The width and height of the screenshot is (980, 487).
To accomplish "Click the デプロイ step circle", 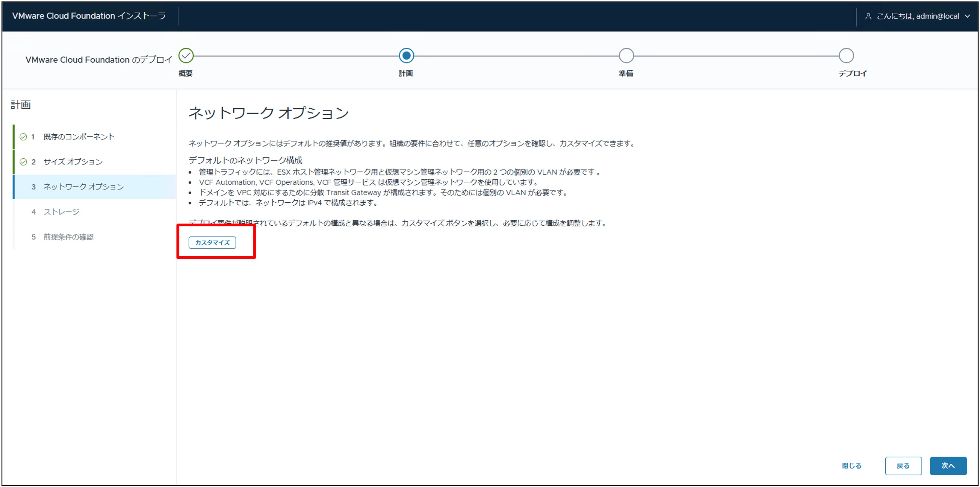I will click(846, 55).
